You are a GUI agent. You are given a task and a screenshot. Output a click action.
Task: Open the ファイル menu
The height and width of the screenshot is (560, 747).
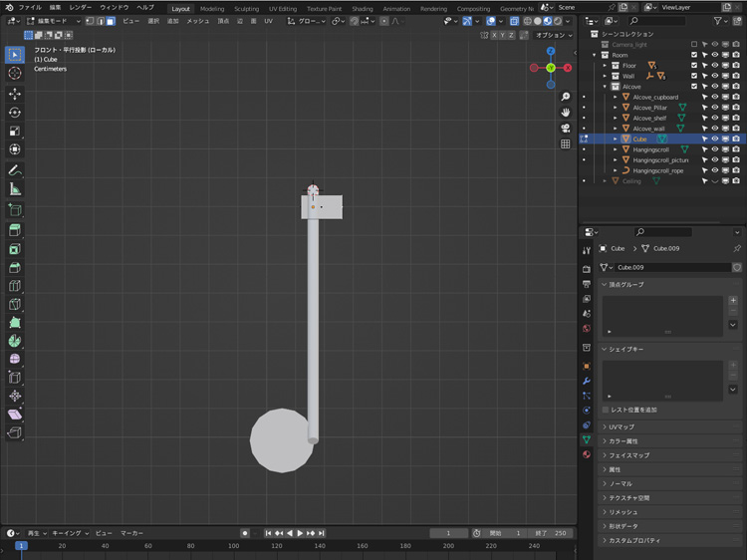(30, 7)
